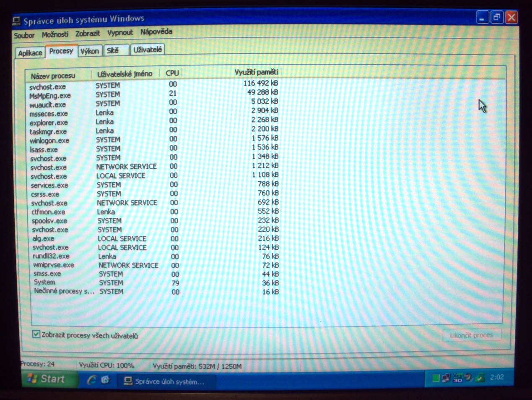Select svchost.exe row using 116 492 kB
The image size is (532, 400).
[154, 85]
